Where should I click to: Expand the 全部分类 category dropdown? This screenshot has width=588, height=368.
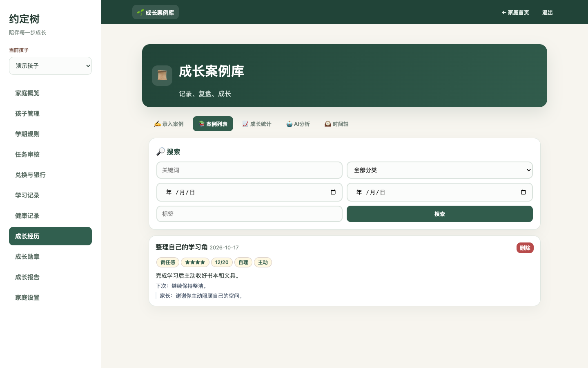[440, 170]
